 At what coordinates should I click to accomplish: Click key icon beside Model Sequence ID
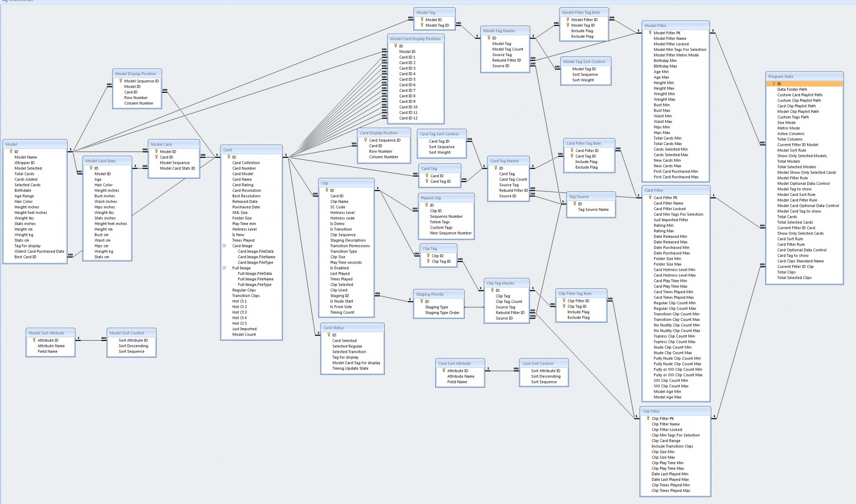[x=120, y=81]
